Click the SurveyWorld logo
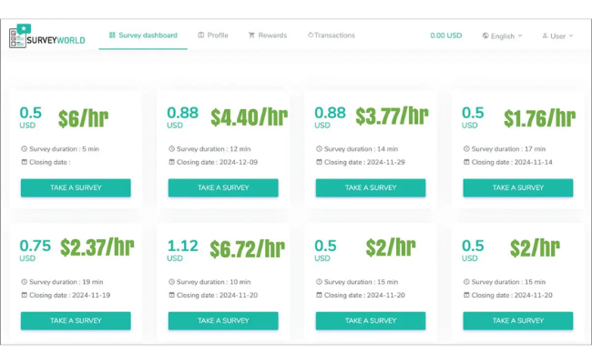 click(47, 36)
